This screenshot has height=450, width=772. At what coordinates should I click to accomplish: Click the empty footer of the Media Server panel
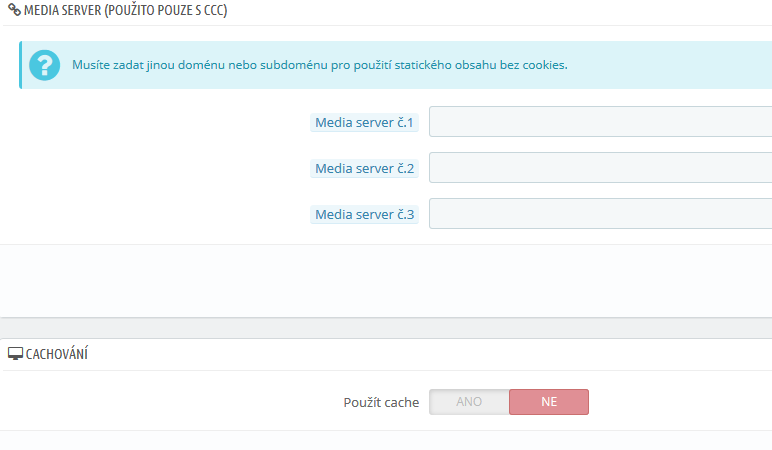(x=386, y=280)
